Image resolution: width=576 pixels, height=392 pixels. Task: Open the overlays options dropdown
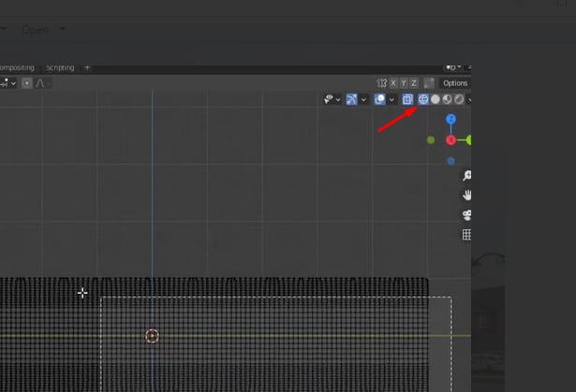pyautogui.click(x=391, y=99)
